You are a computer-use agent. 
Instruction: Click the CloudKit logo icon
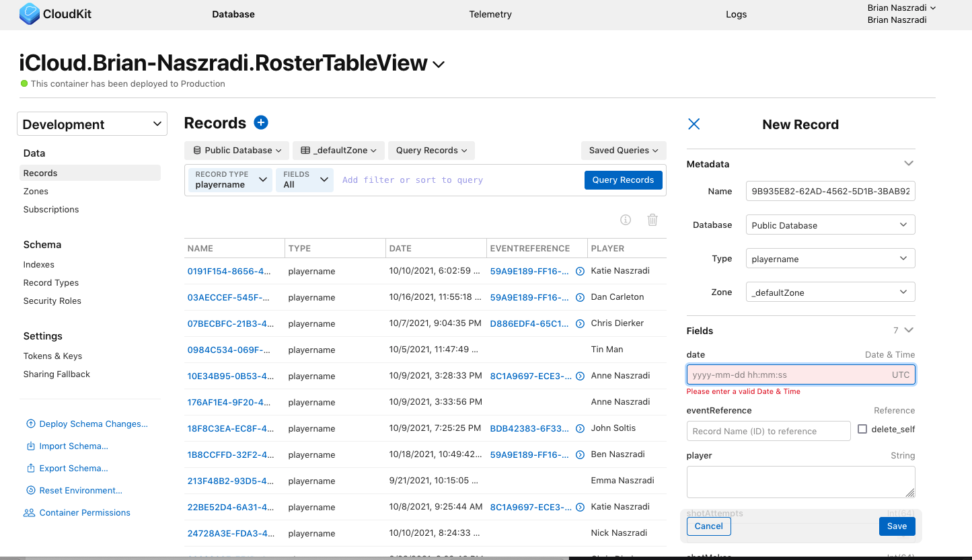(x=29, y=13)
